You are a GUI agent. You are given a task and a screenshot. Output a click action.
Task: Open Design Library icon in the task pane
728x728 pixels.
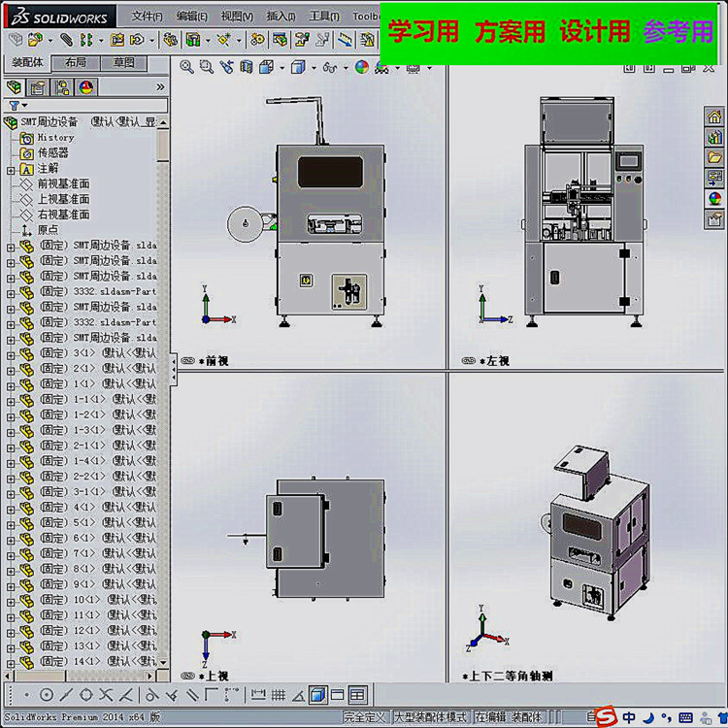[x=714, y=137]
